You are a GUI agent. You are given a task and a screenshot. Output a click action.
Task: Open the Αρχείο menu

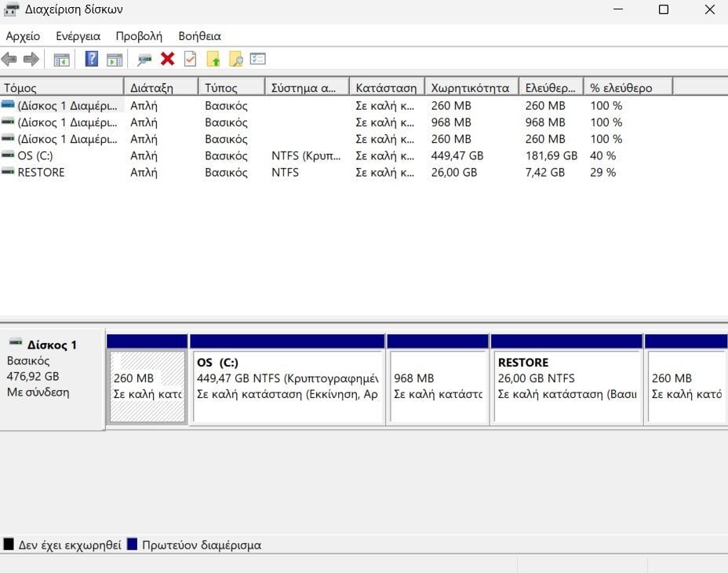tap(23, 36)
